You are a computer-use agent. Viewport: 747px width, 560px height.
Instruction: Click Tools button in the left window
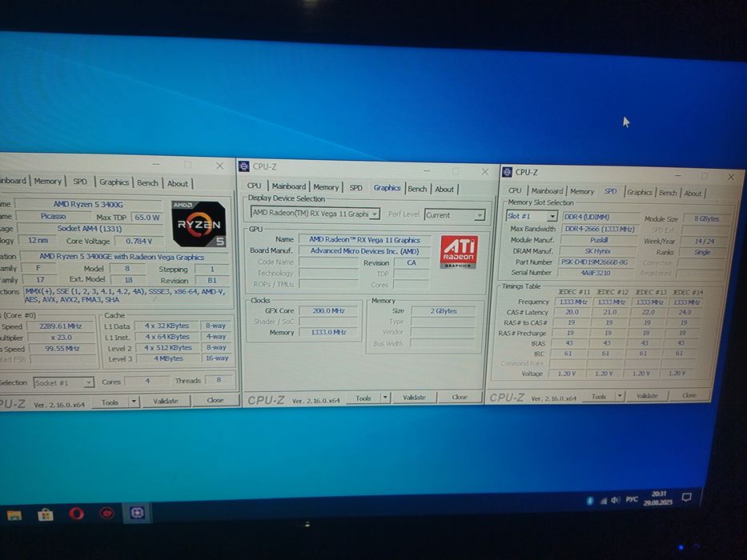110,402
